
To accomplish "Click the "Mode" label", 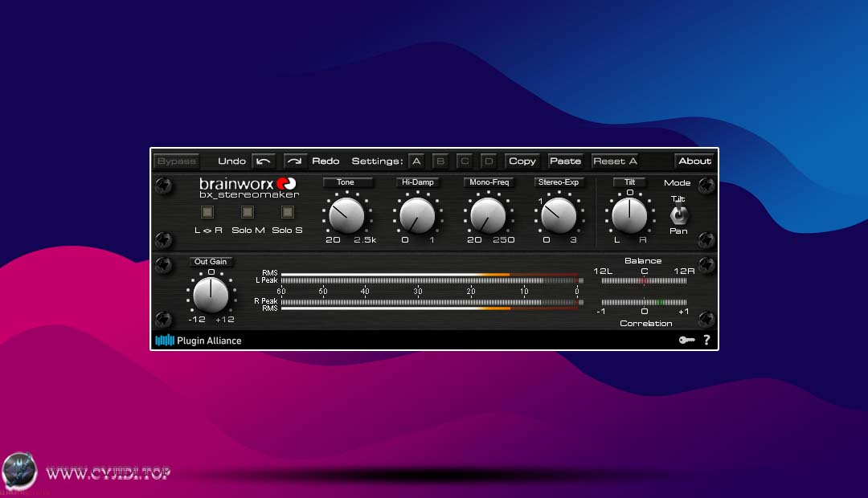I will 677,182.
